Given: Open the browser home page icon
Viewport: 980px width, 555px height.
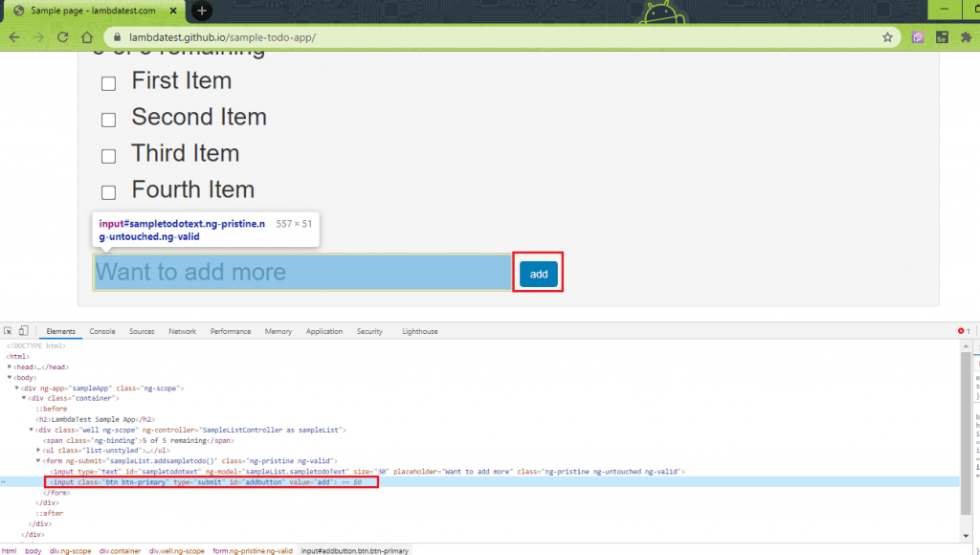Looking at the screenshot, I should coord(87,37).
